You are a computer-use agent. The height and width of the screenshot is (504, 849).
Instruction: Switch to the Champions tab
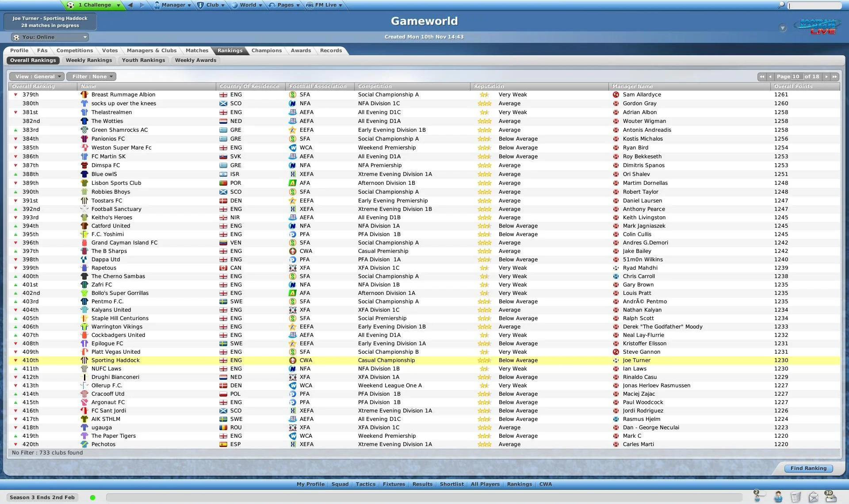(x=267, y=50)
